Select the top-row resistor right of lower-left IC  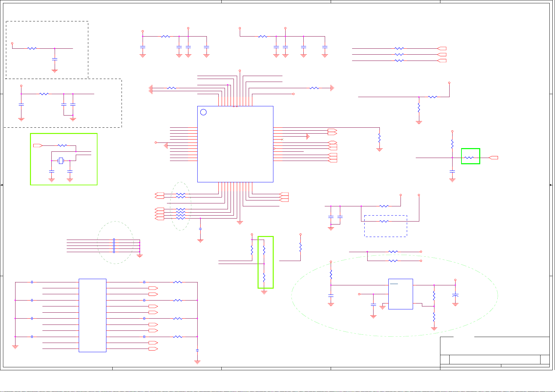[x=178, y=282]
